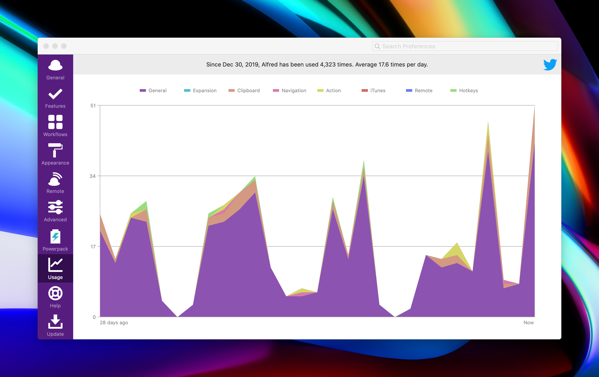
Task: Open the General preferences hat icon
Action: (x=55, y=66)
